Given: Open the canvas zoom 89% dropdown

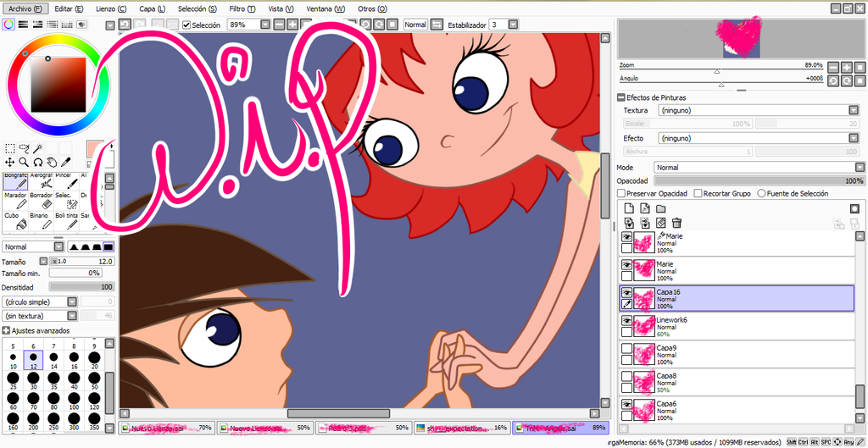Looking at the screenshot, I should [265, 25].
